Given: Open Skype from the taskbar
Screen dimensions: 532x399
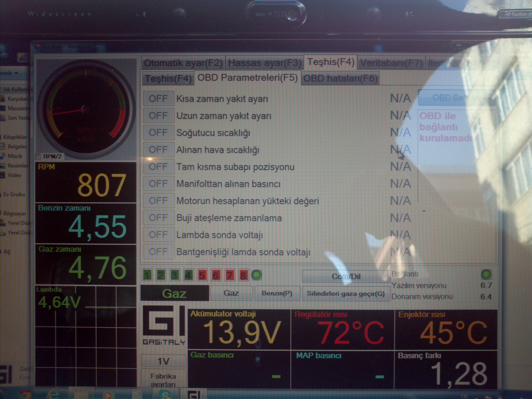Looking at the screenshot, I should pyautogui.click(x=165, y=394).
